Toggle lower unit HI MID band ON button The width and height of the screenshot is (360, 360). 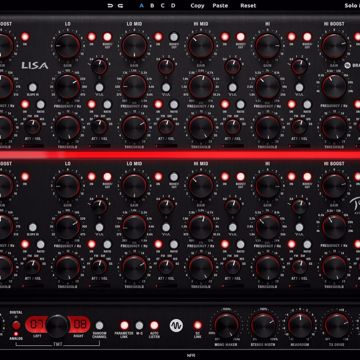[225, 177]
